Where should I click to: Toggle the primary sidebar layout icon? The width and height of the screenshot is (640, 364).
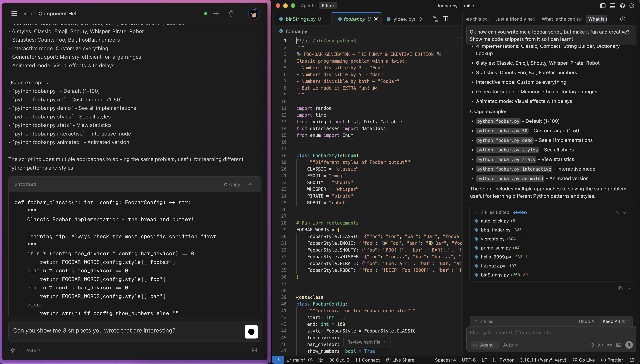point(603,5)
